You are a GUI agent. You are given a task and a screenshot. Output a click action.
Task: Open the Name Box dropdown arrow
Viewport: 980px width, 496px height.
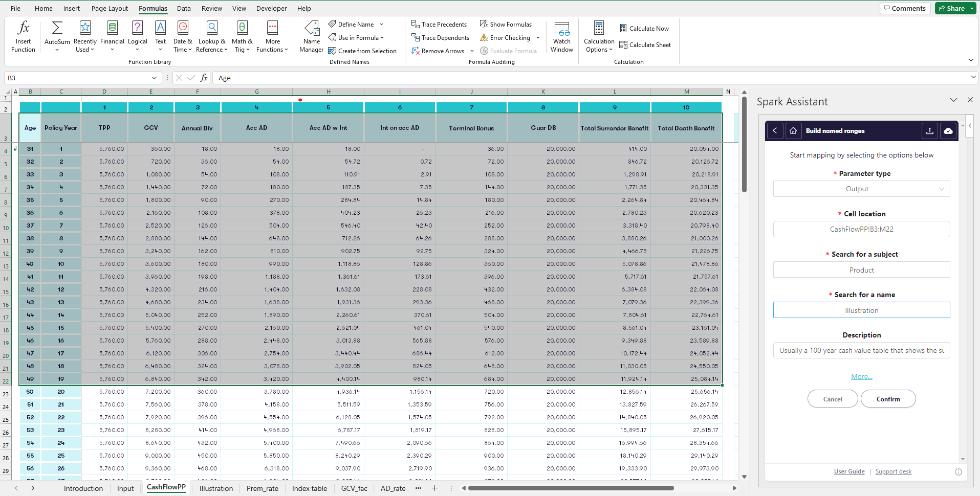pyautogui.click(x=154, y=78)
